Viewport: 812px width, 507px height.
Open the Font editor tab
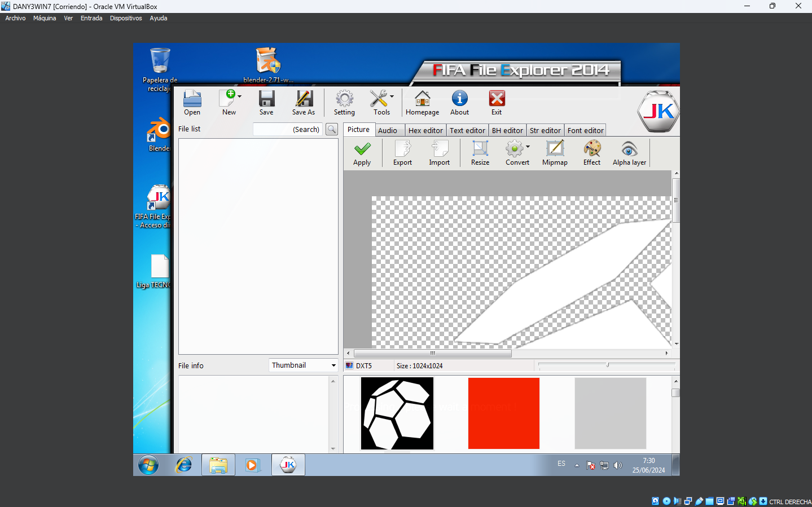[585, 130]
